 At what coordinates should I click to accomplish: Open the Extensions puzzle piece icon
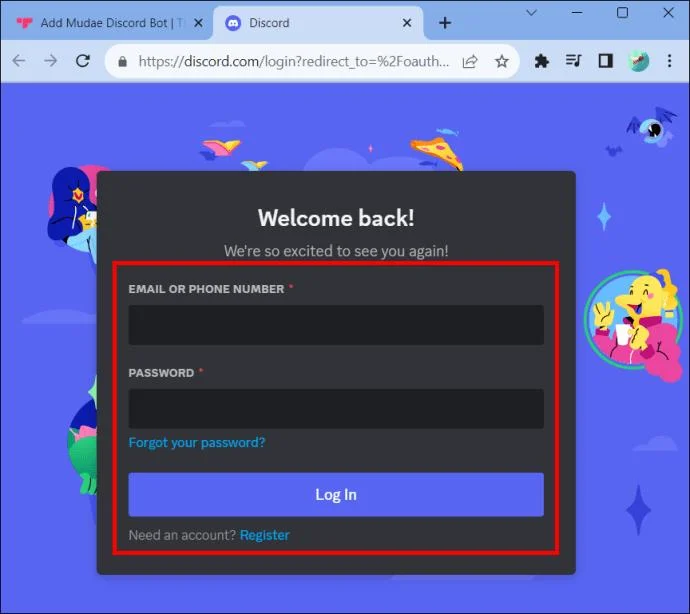(541, 61)
